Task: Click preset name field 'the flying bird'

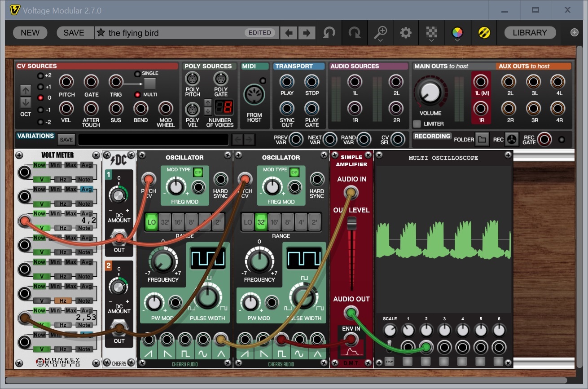Action: coord(133,33)
